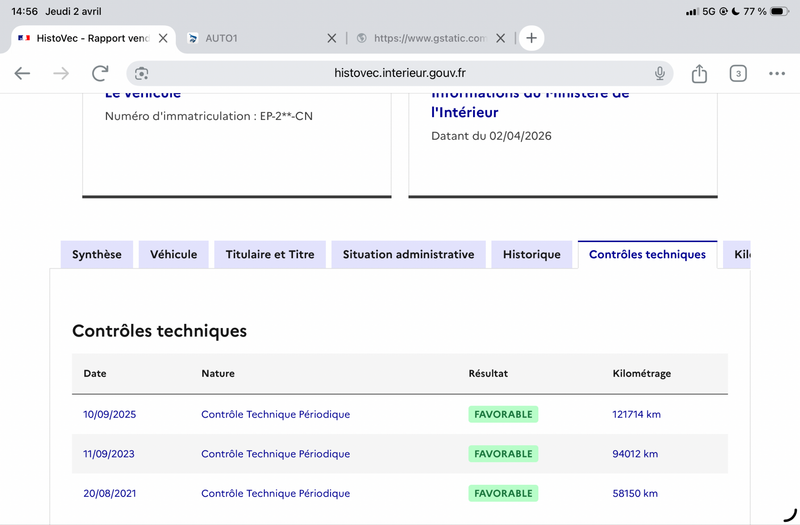The image size is (800, 525).
Task: Show open tabs counter button
Action: point(738,73)
